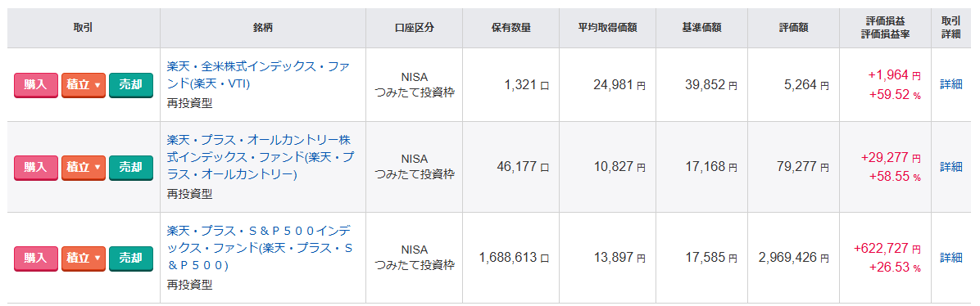Viewport: 980px width, 306px height.
Task: Expand 積立 dropdown for オールカントリー fund
Action: pyautogui.click(x=84, y=167)
